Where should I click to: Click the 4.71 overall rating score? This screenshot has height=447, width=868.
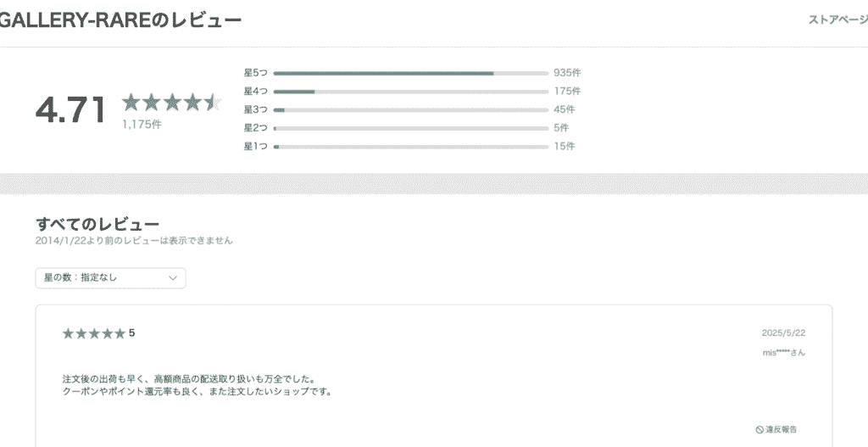pos(71,109)
